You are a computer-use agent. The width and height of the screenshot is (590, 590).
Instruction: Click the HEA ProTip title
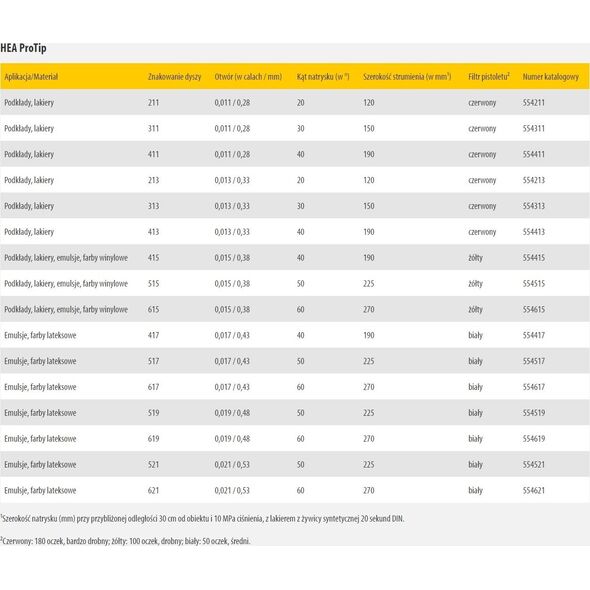point(23,49)
